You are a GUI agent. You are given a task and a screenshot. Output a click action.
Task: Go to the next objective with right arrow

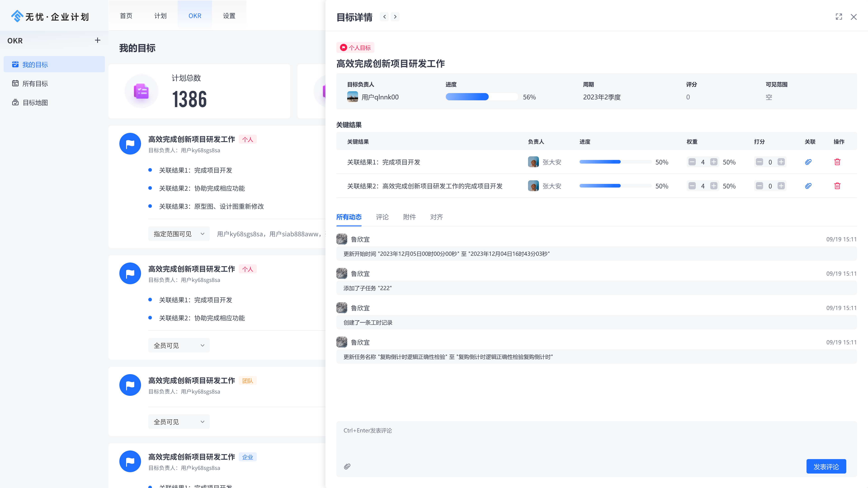395,17
